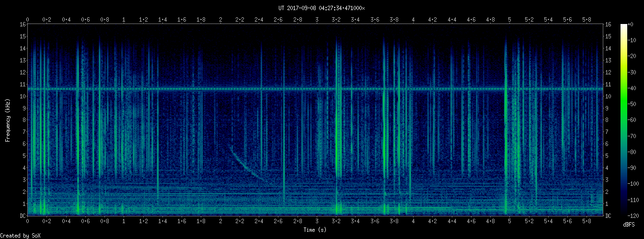Image resolution: width=644 pixels, height=239 pixels.
Task: Click '11' on the left frequency axis
Action: pos(23,84)
